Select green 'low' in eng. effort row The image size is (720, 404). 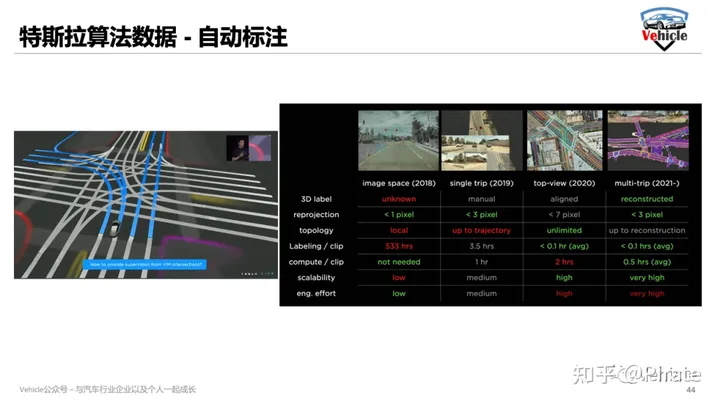click(399, 293)
